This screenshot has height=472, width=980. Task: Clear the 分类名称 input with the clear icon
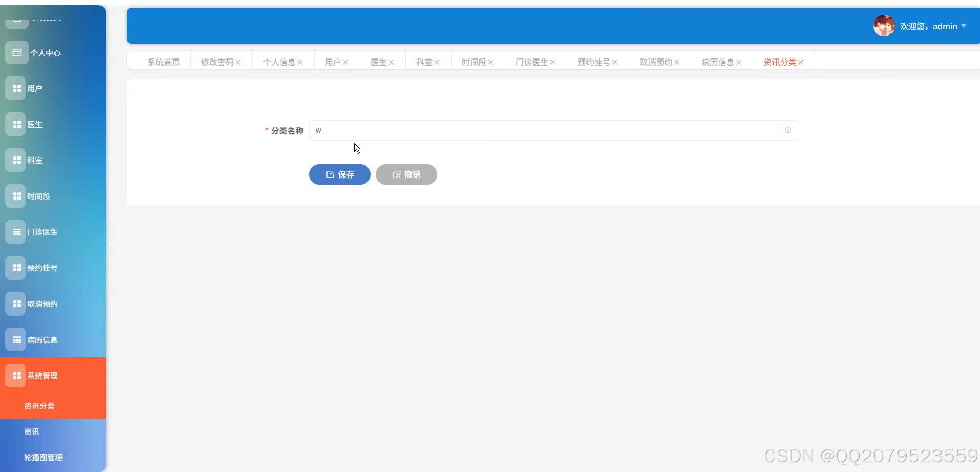click(788, 130)
